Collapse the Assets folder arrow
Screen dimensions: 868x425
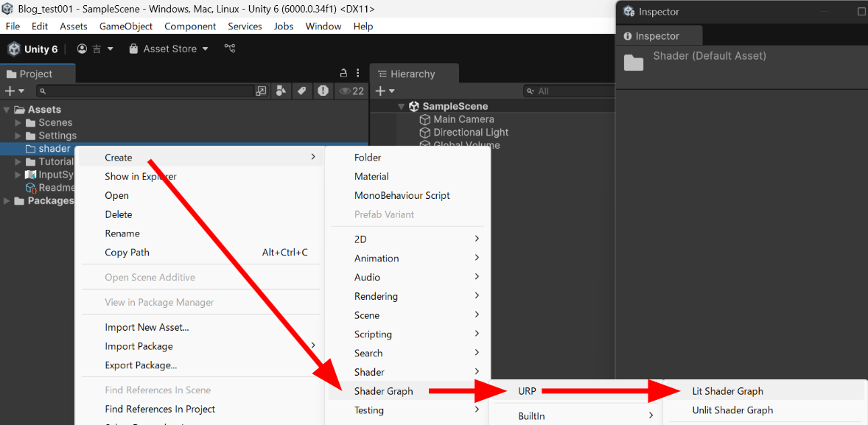click(x=7, y=110)
